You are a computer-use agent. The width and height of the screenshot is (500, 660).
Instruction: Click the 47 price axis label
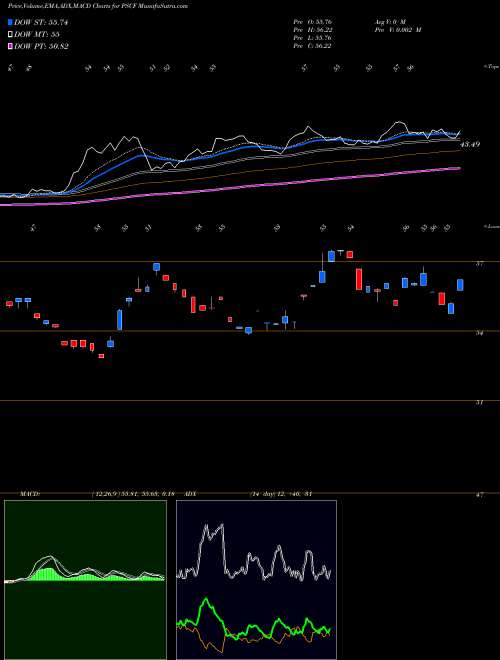(479, 495)
